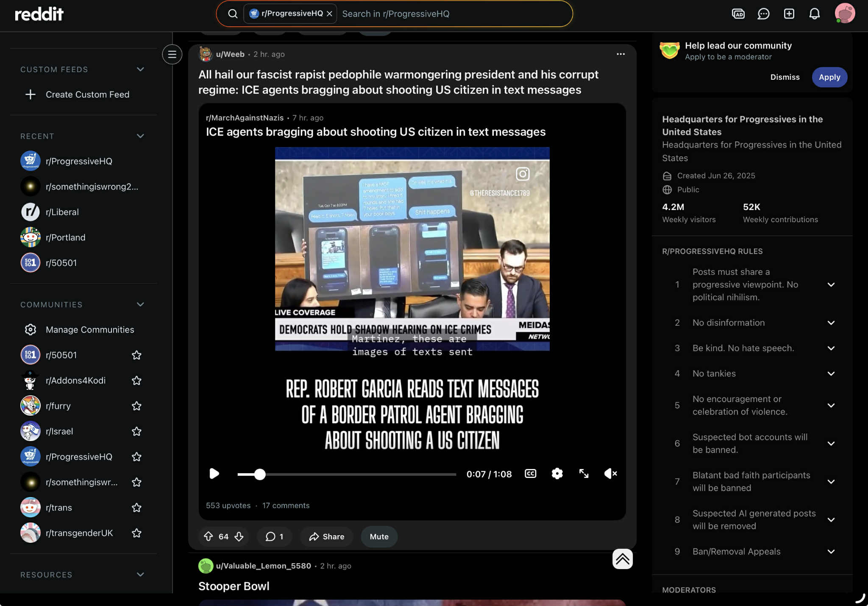
Task: Open the chat icon in header
Action: (x=763, y=14)
